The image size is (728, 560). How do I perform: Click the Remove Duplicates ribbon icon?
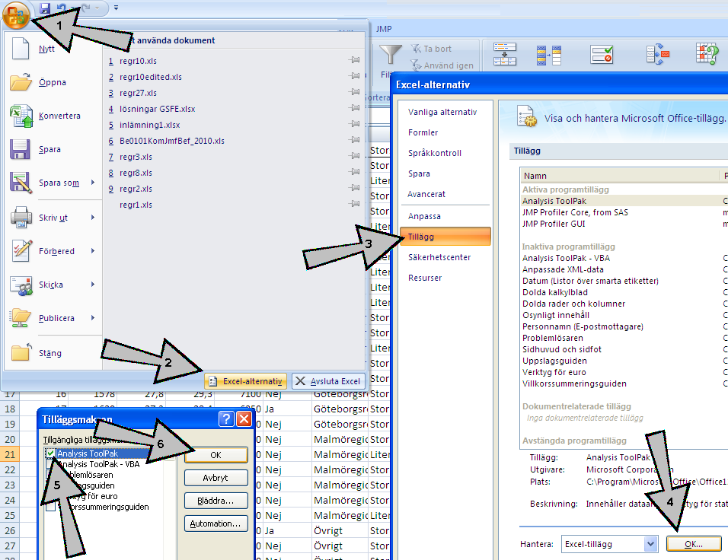(549, 56)
